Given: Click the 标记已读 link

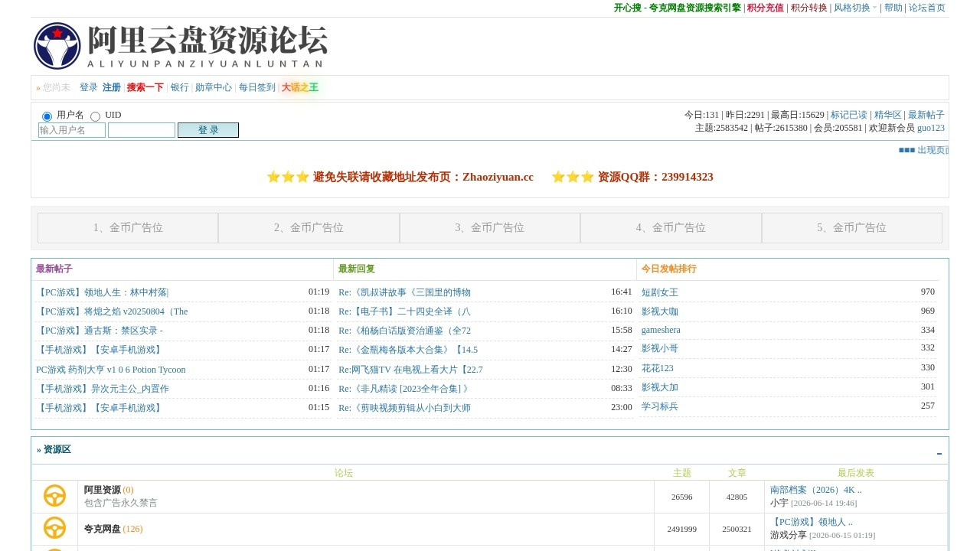Looking at the screenshot, I should 849,115.
